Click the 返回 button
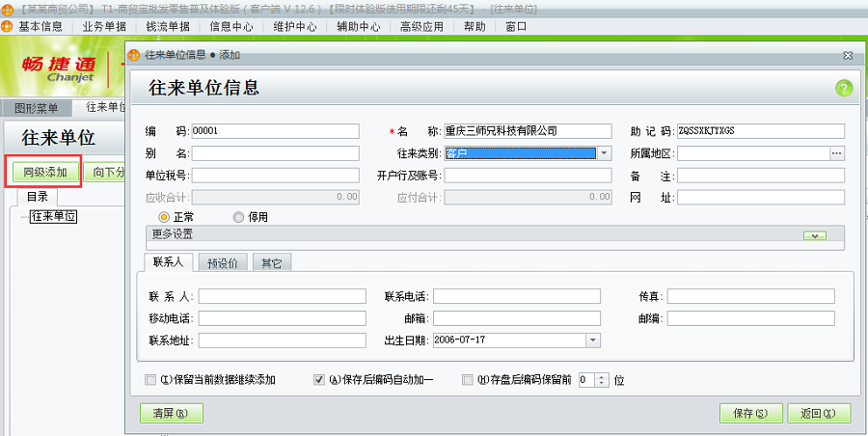Screen dimensions: 868x436 (x=819, y=413)
